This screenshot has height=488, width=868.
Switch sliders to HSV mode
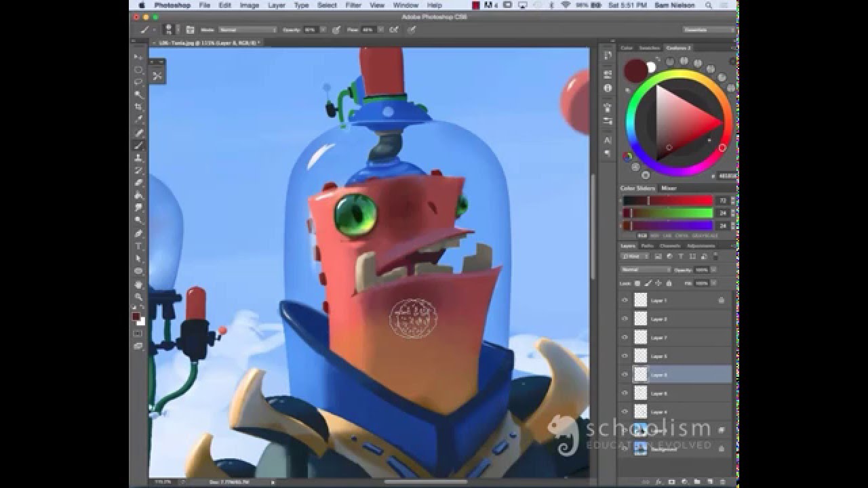655,235
